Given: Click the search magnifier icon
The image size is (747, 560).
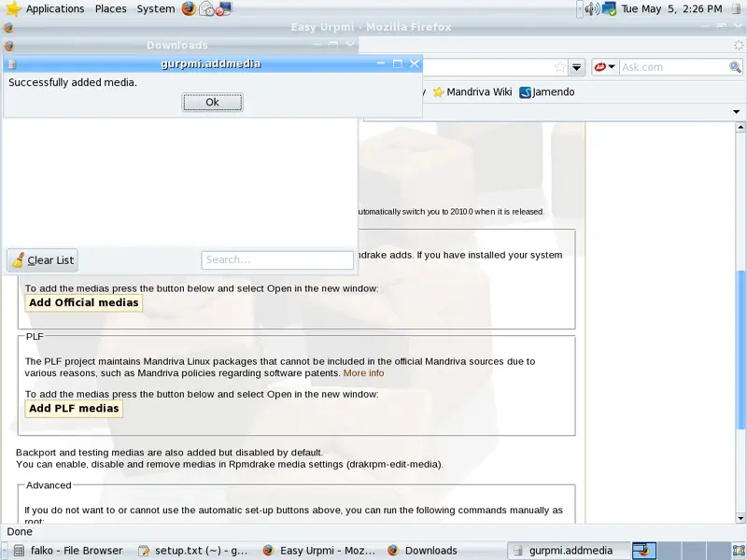Looking at the screenshot, I should [x=735, y=67].
